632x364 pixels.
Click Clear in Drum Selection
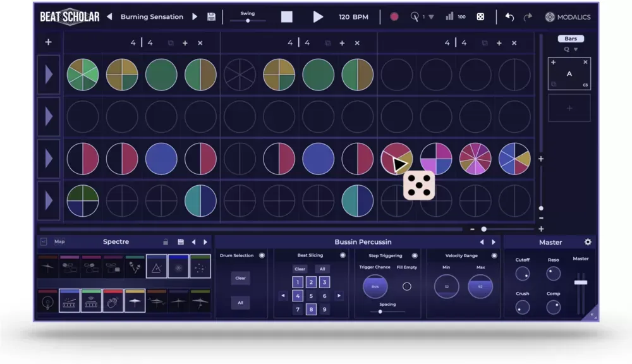240,278
